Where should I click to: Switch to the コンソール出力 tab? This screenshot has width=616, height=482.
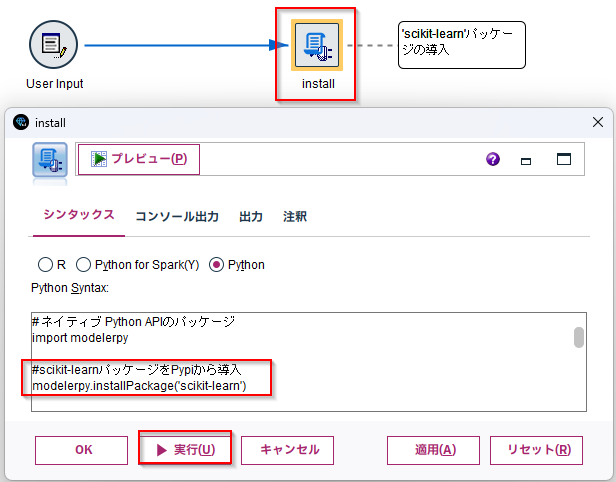click(x=177, y=216)
